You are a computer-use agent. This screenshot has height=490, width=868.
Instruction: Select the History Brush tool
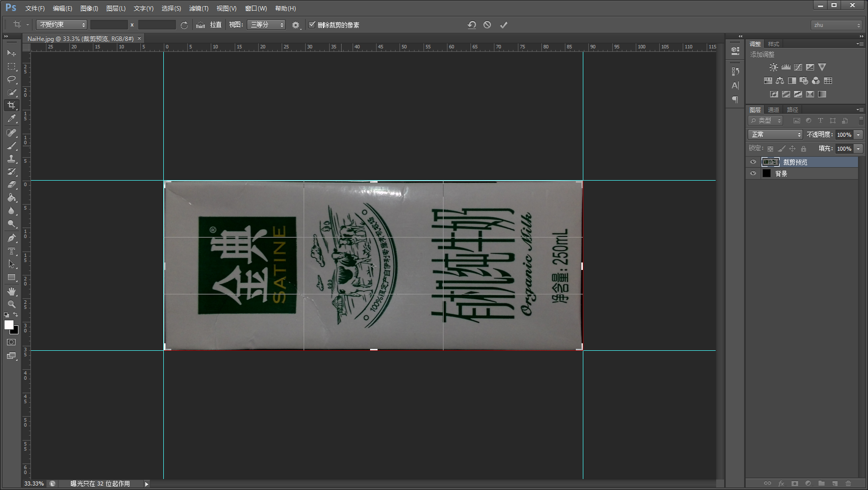(x=11, y=171)
